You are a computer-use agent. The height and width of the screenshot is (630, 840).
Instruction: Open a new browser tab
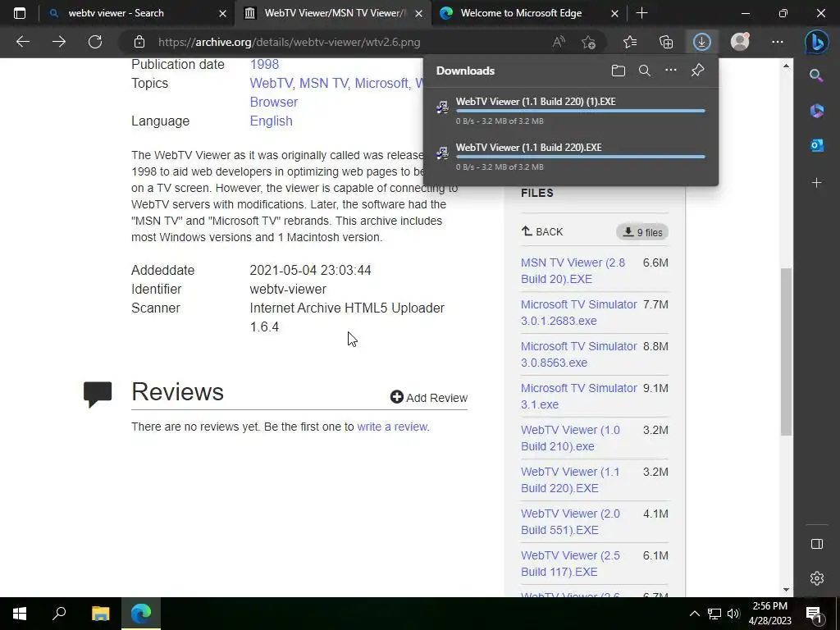pyautogui.click(x=641, y=13)
